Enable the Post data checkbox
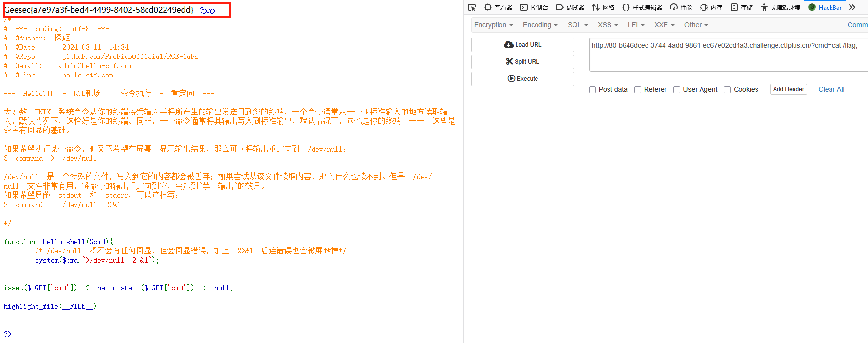 (592, 90)
